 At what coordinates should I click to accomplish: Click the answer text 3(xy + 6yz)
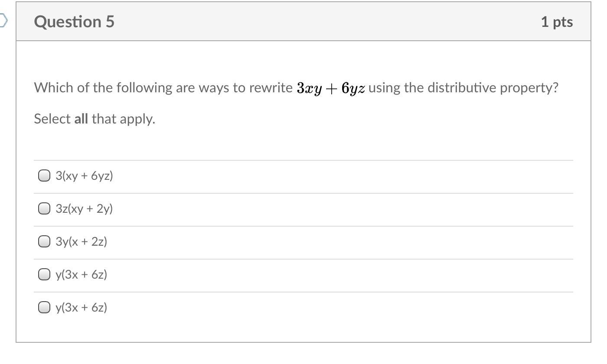pos(84,175)
